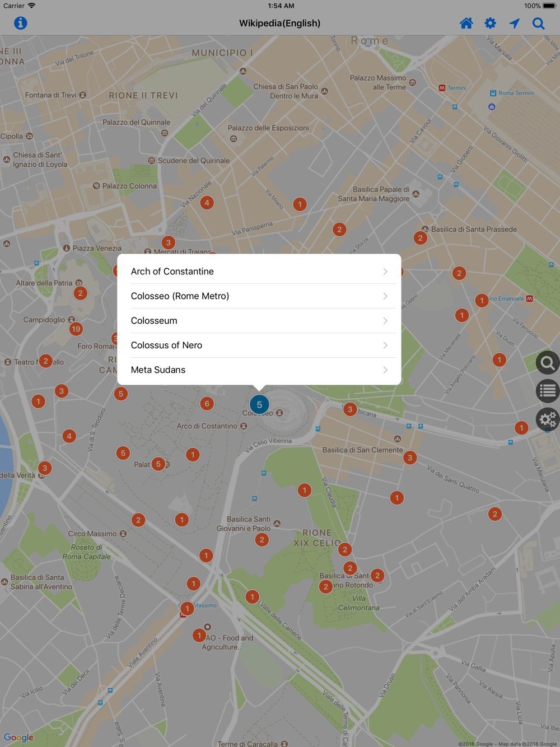Tap marker 3 beside Bocca della Verità

coord(44,468)
